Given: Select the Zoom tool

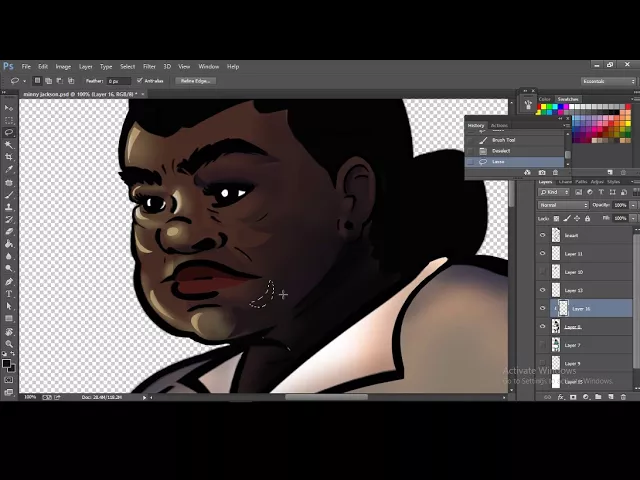Looking at the screenshot, I should tap(9, 344).
